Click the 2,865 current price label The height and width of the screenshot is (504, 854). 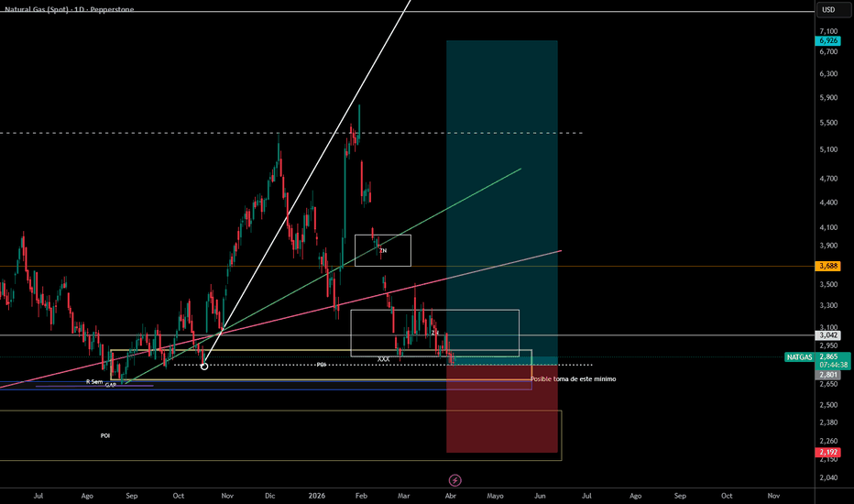[x=828, y=356]
